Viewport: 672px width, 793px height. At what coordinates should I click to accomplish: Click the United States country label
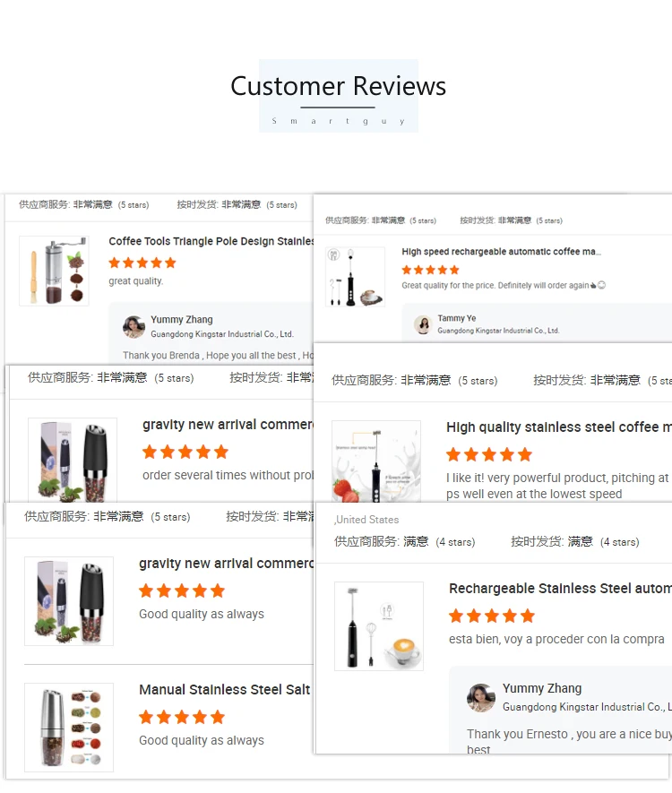[366, 520]
